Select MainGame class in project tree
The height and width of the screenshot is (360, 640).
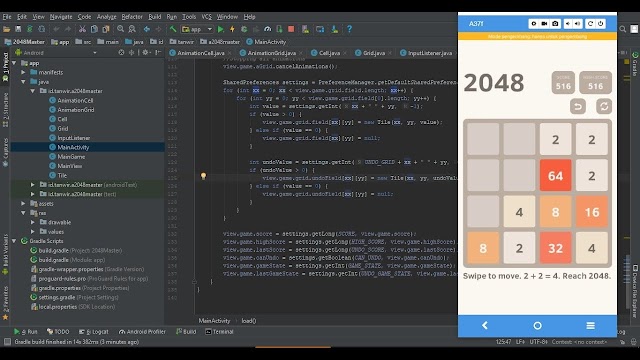click(71, 156)
